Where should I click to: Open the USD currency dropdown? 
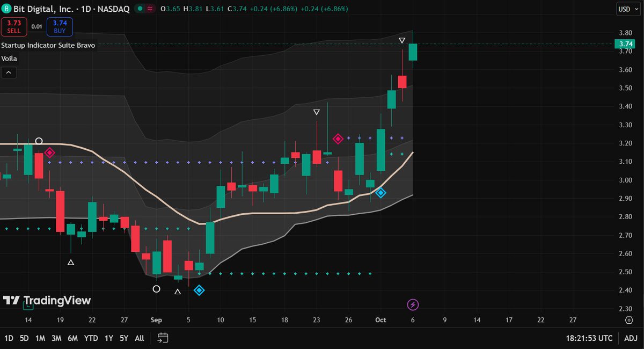(627, 9)
